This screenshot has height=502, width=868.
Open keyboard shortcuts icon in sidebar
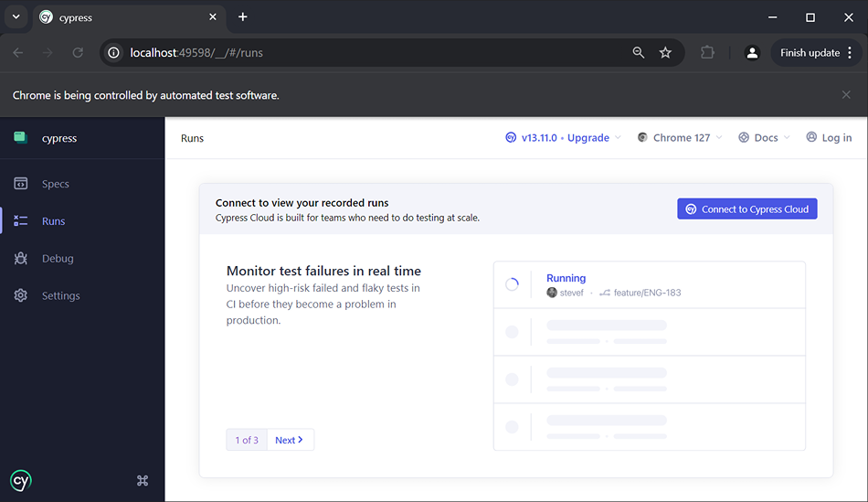143,480
